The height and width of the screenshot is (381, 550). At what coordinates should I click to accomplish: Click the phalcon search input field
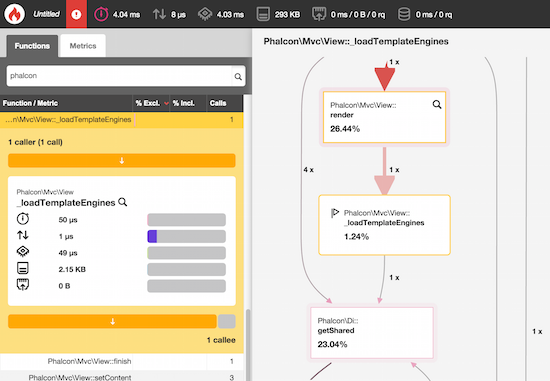pos(119,76)
